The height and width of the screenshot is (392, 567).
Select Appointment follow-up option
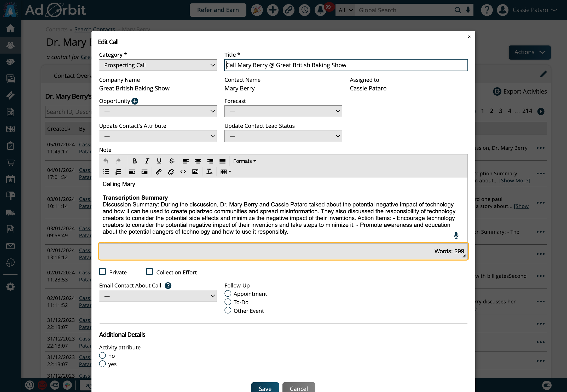coord(228,293)
